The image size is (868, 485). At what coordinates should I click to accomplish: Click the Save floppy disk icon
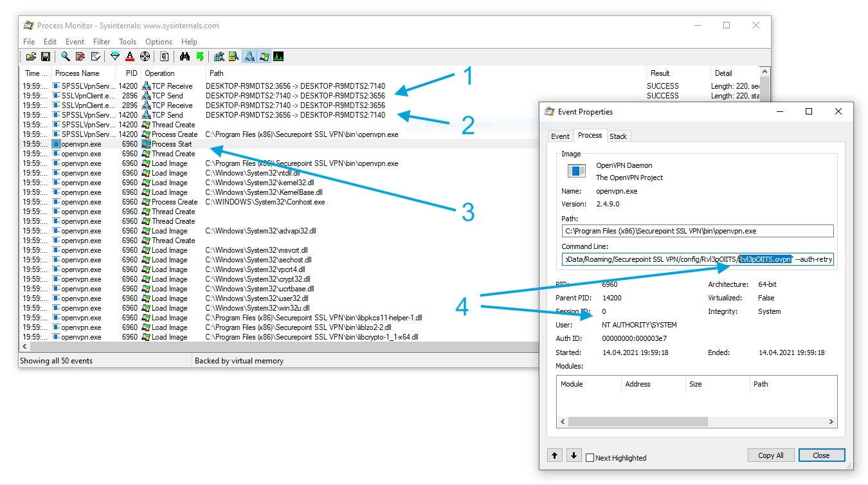point(46,57)
